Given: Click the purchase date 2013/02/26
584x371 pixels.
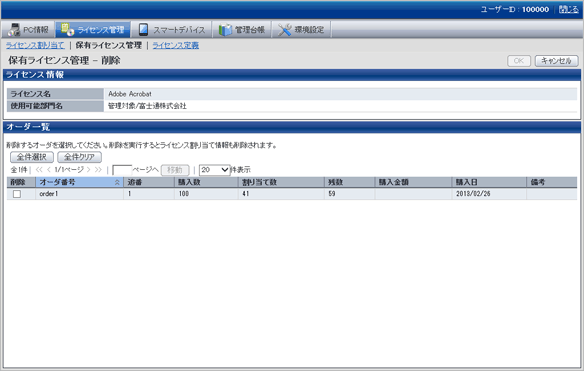Looking at the screenshot, I should 473,194.
